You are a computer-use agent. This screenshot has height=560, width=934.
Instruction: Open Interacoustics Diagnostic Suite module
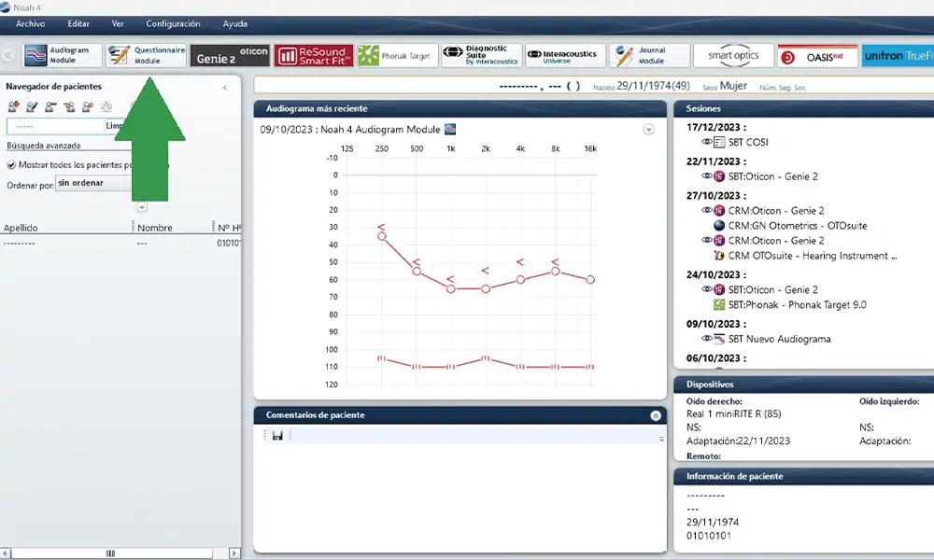(x=481, y=55)
